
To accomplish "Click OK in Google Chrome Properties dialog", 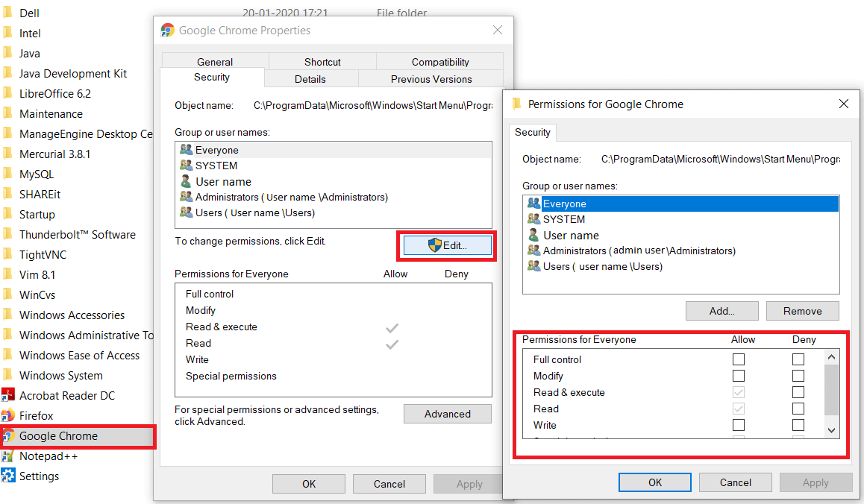I will [309, 484].
